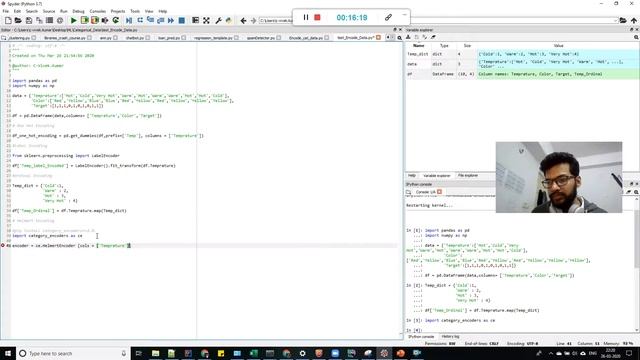
Task: Search variables magnifier icon
Action: (636, 37)
